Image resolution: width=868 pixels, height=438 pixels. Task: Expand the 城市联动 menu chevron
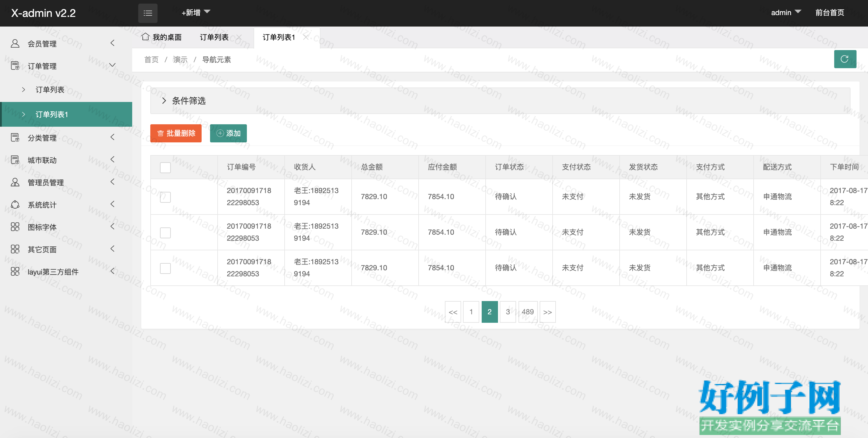pyautogui.click(x=113, y=159)
